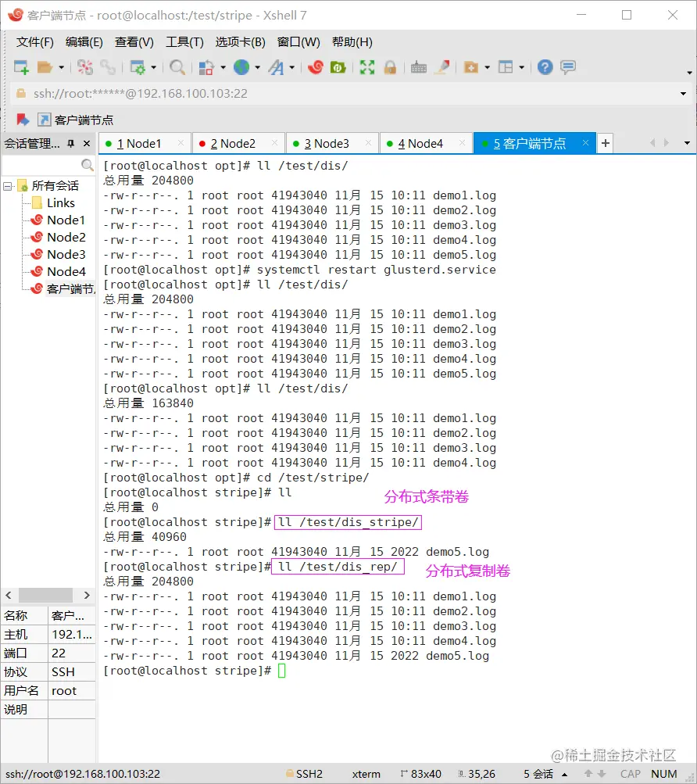This screenshot has height=784, width=697.
Task: Click the session Properties gear icon
Action: [138, 67]
